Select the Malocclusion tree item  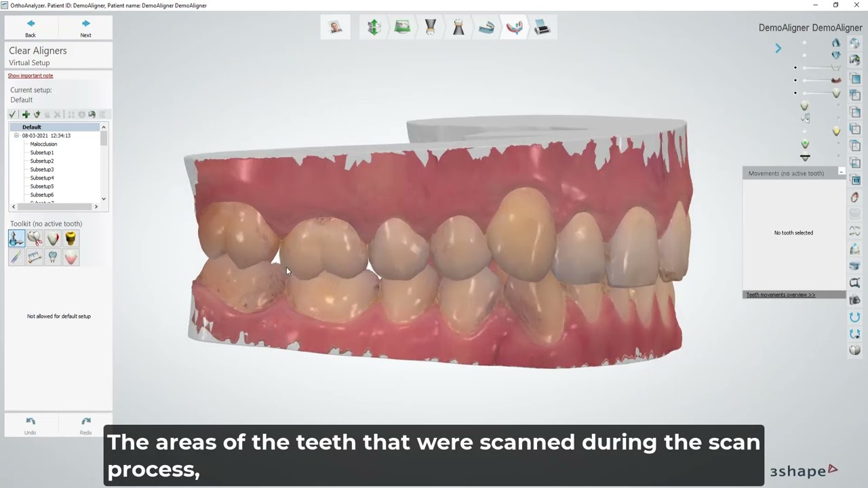click(x=43, y=144)
